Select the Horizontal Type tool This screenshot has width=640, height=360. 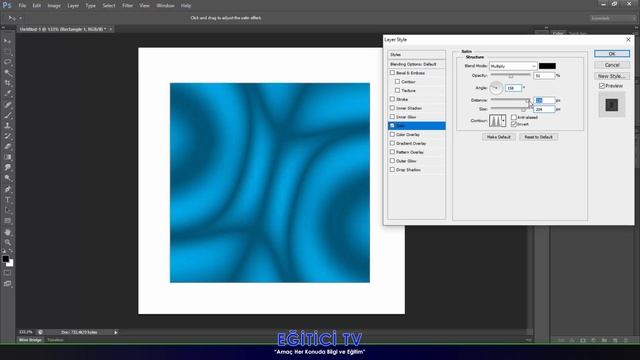(x=7, y=200)
